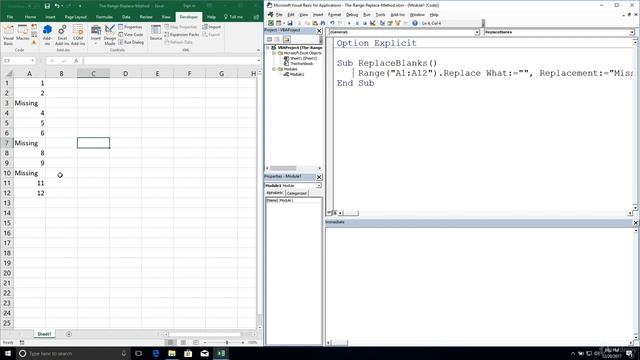The height and width of the screenshot is (360, 640).
Task: Click Object Browser icon in VBA toolbar
Action: (x=398, y=23)
